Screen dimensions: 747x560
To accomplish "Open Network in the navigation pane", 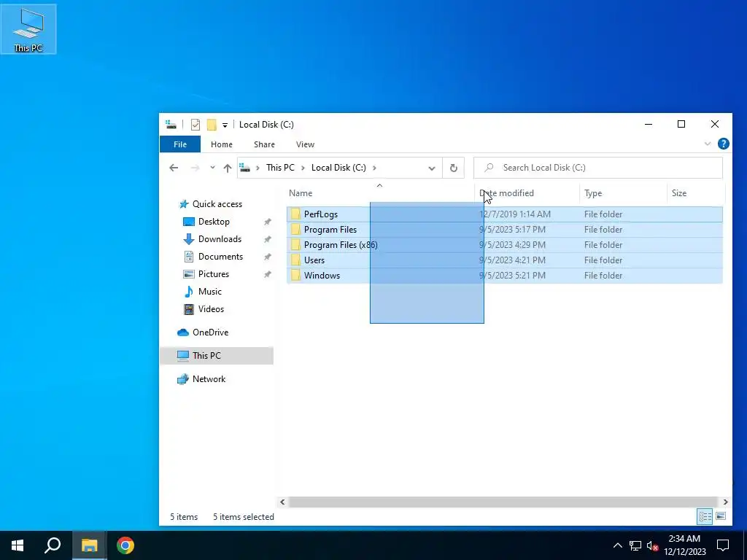I will (x=209, y=379).
